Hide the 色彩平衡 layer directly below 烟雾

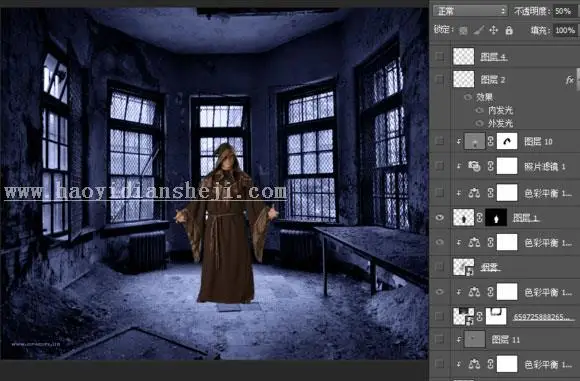439,292
